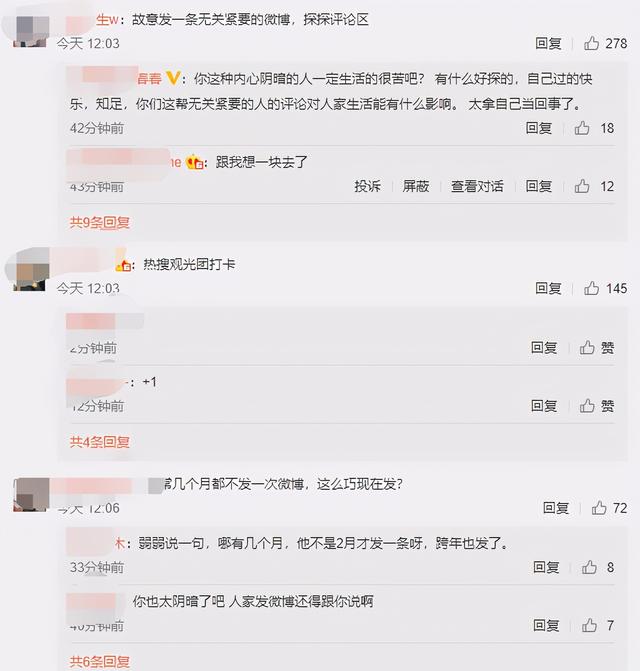Click 投诉 to report the reply
The width and height of the screenshot is (640, 671).
point(367,186)
